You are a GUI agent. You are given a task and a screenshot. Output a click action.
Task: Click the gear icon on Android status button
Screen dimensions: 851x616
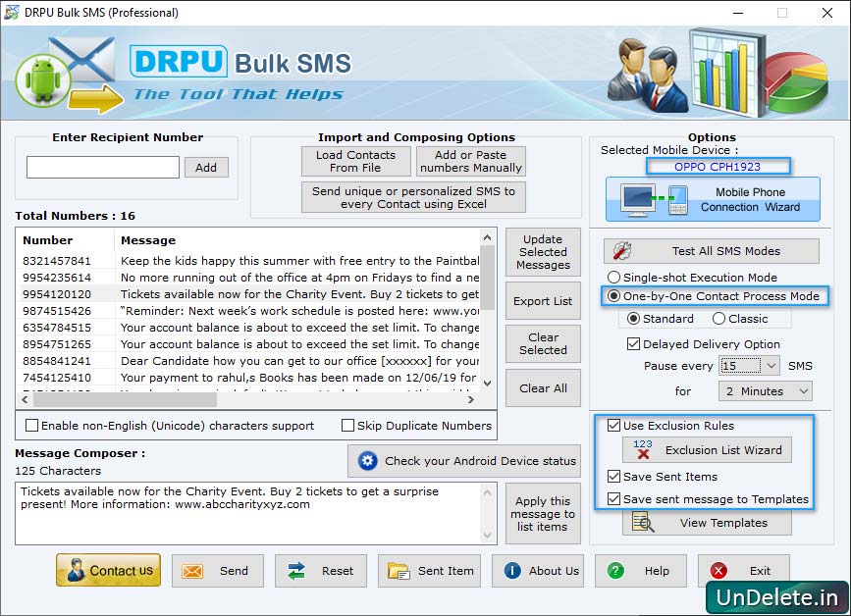(x=367, y=461)
